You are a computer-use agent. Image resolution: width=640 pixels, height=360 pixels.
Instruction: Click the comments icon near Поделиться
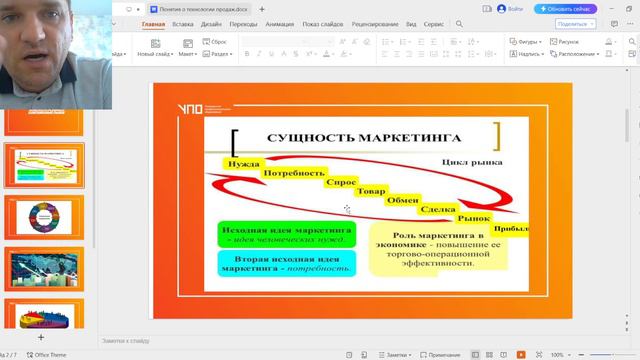614,24
